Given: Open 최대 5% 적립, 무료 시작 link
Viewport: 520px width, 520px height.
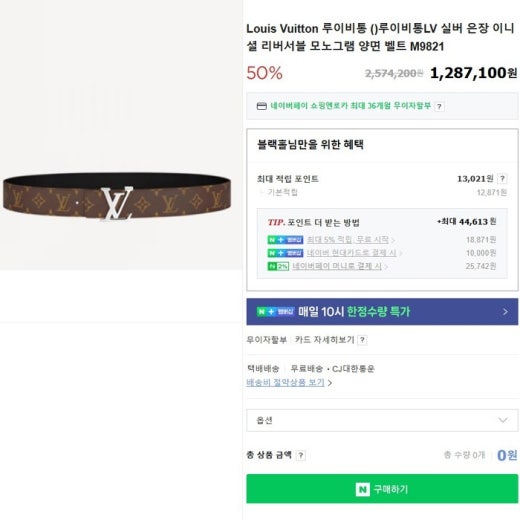Looking at the screenshot, I should (348, 240).
